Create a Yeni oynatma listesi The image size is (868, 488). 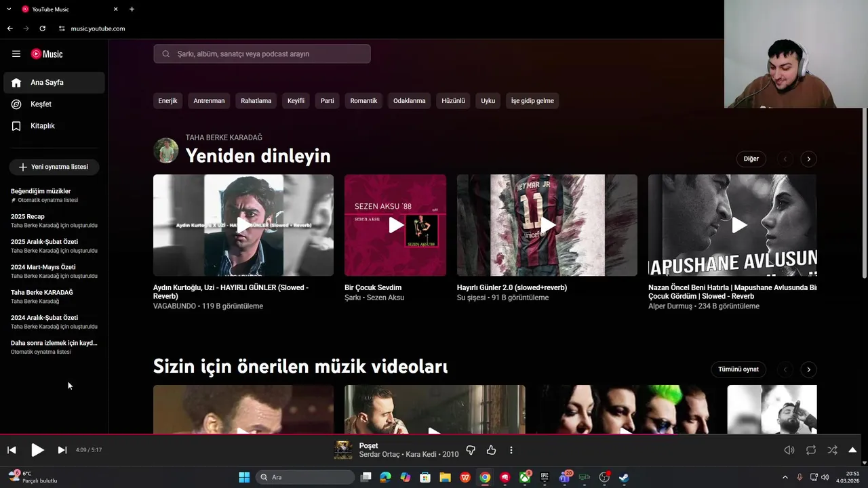click(54, 167)
